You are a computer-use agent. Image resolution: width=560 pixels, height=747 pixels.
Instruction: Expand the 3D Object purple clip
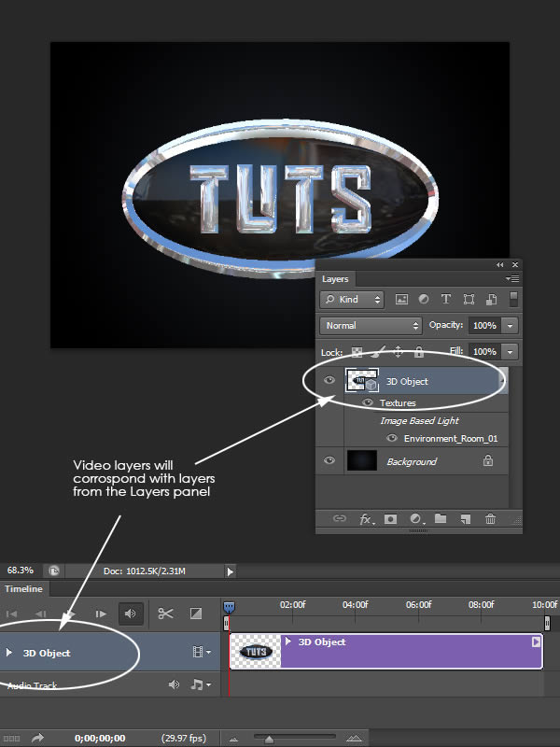(x=288, y=641)
